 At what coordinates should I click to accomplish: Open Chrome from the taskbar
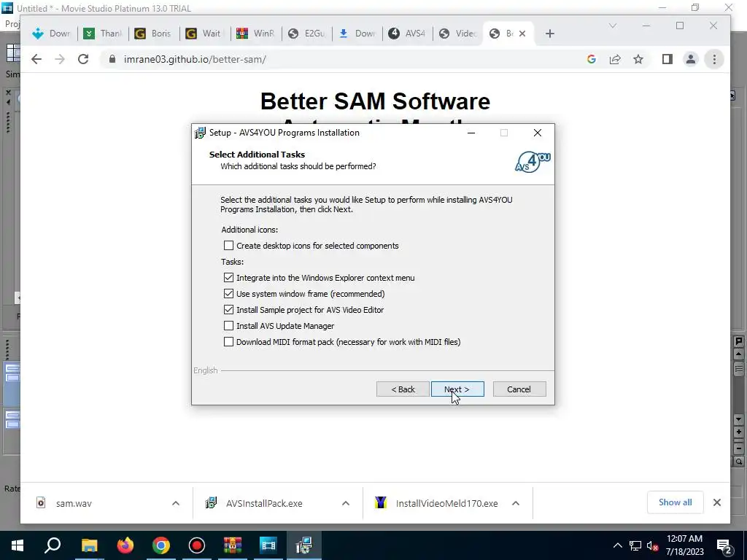161,545
